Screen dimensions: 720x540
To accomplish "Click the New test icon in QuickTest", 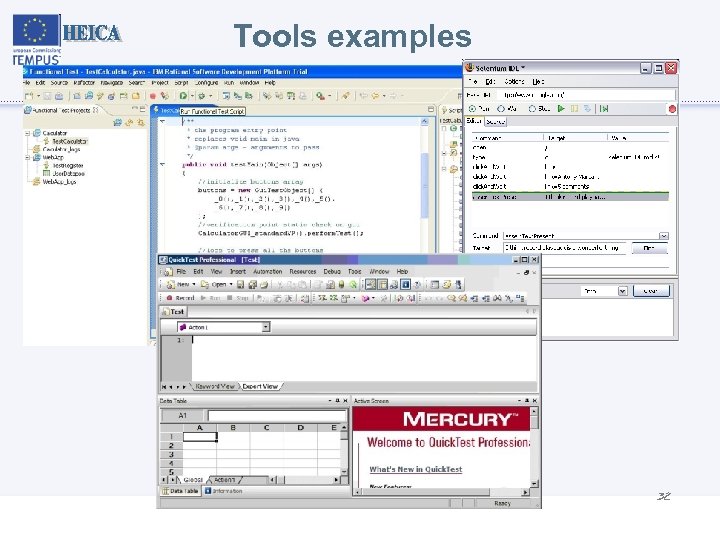I will click(x=170, y=285).
